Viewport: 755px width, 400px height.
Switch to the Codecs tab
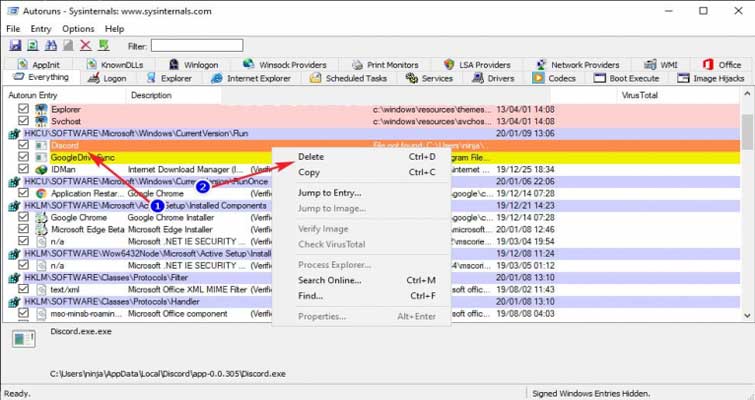[x=554, y=78]
